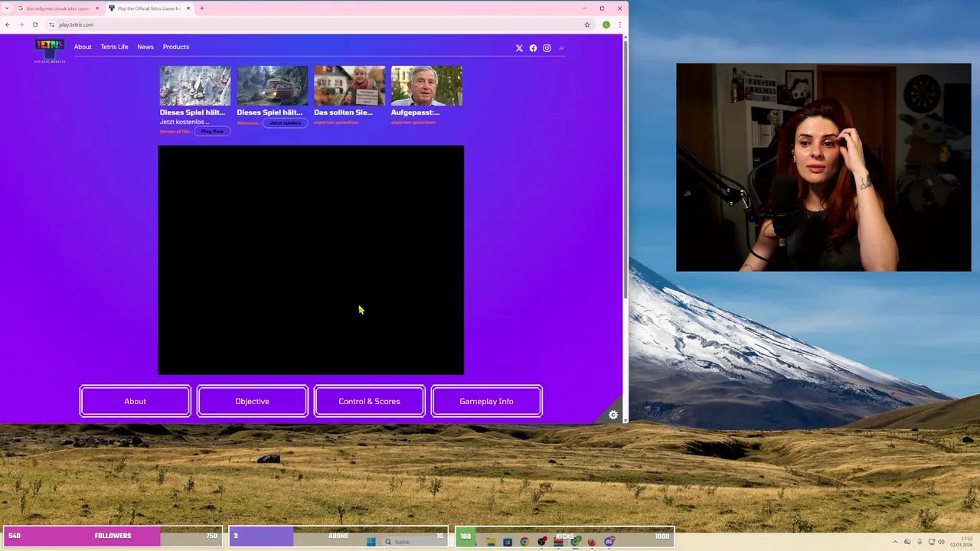Image resolution: width=980 pixels, height=551 pixels.
Task: Open the older man ad thumbnail
Action: click(426, 86)
